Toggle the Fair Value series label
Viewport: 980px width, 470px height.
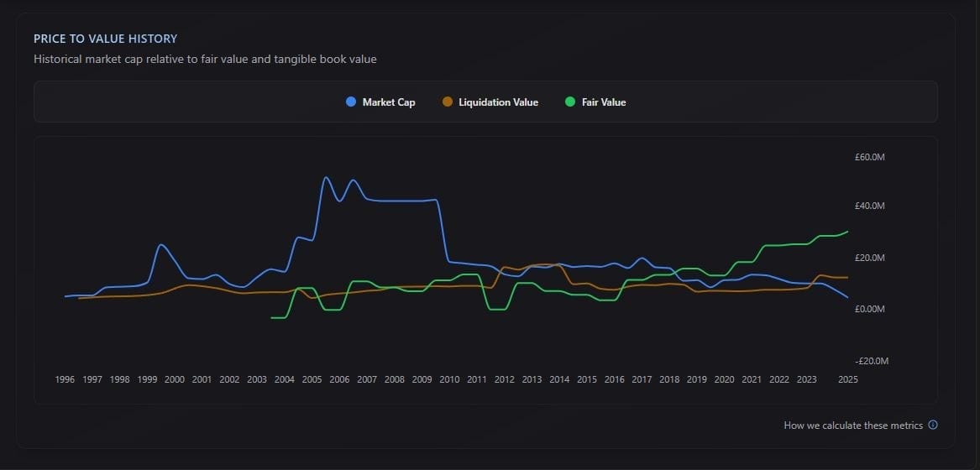pos(604,102)
